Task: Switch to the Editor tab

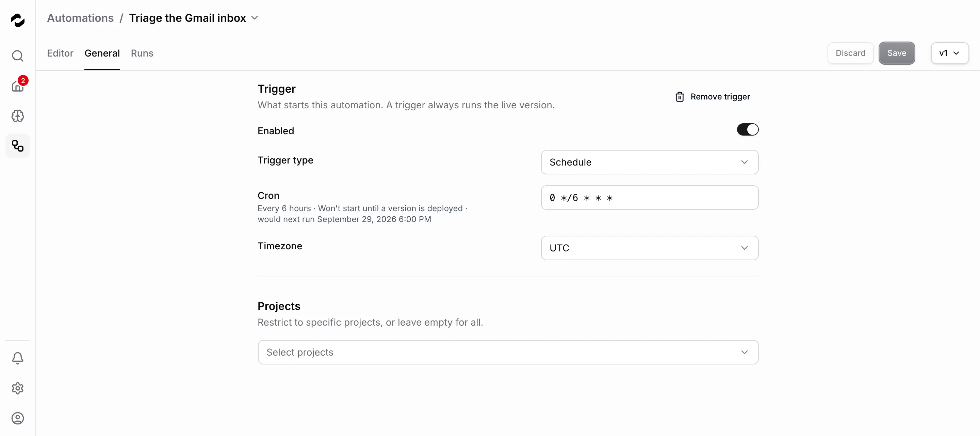Action: coord(60,53)
